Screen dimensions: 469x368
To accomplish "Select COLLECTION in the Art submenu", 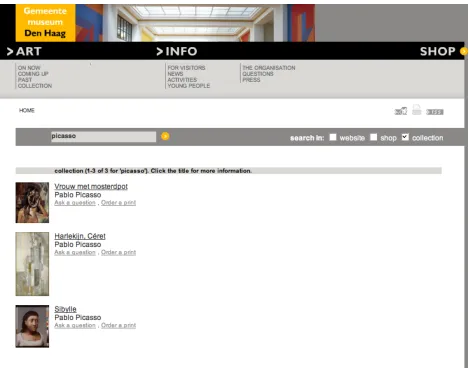I will click(35, 86).
